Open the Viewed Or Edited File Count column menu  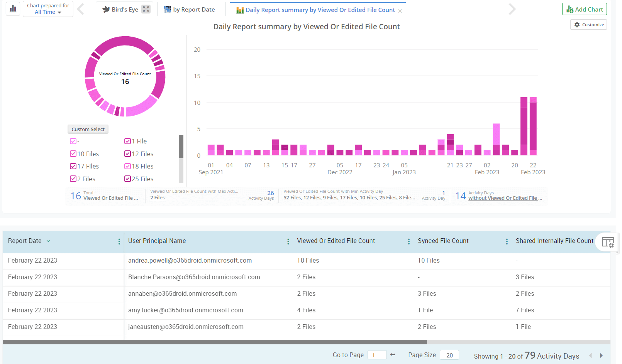pyautogui.click(x=408, y=241)
